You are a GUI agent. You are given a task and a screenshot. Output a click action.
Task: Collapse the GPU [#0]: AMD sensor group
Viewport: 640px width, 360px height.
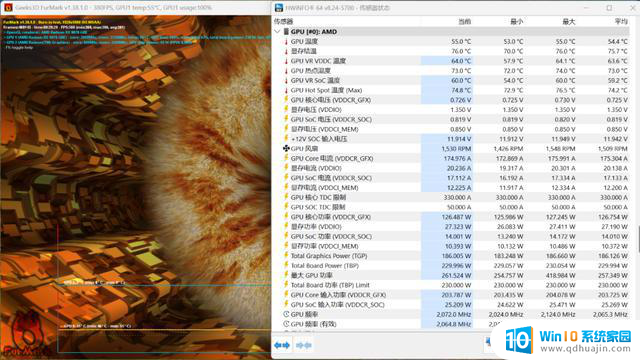pos(278,31)
